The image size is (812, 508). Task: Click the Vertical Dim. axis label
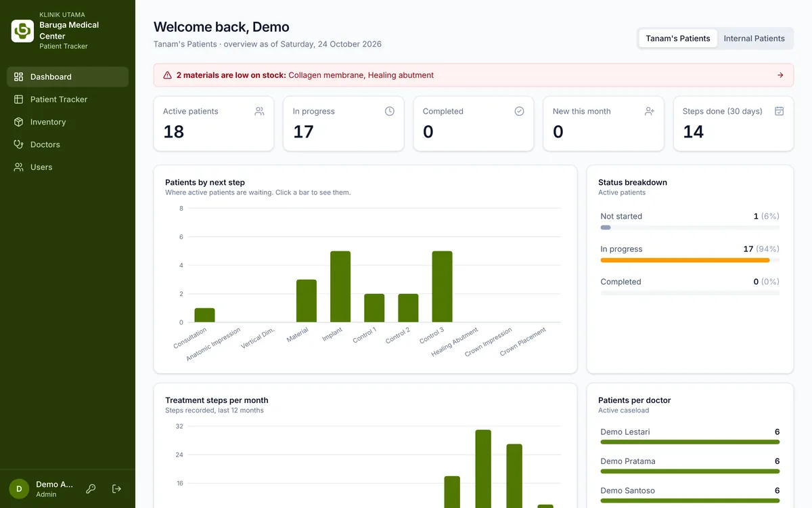pos(258,338)
